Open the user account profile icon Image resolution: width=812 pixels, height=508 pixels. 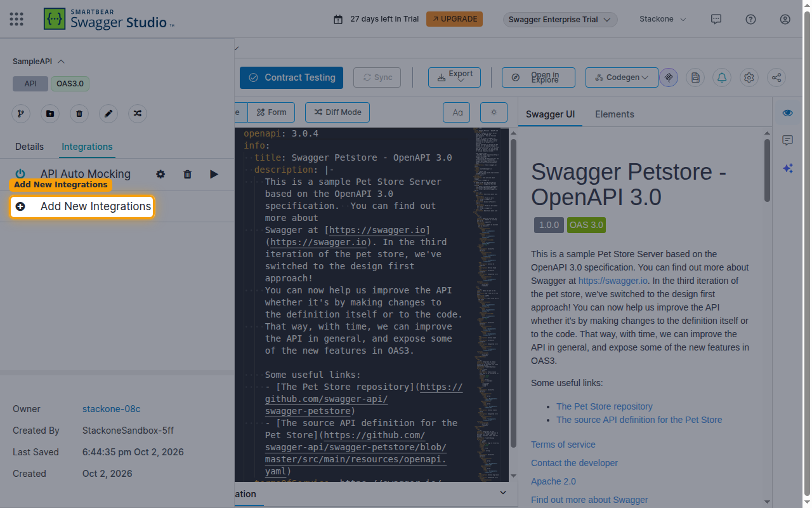point(785,19)
